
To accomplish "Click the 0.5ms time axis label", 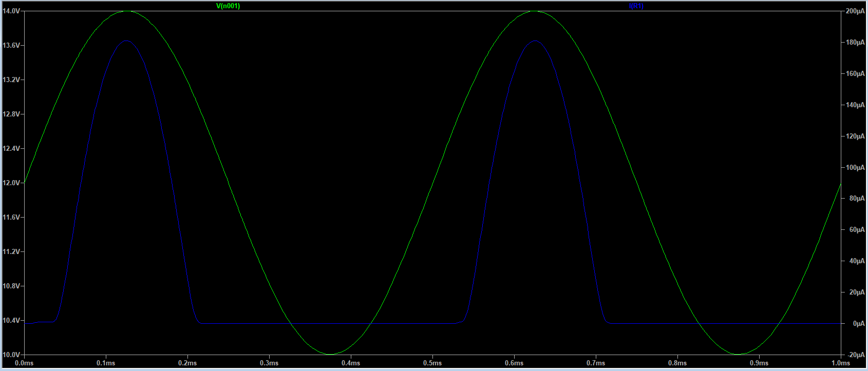I will (432, 363).
